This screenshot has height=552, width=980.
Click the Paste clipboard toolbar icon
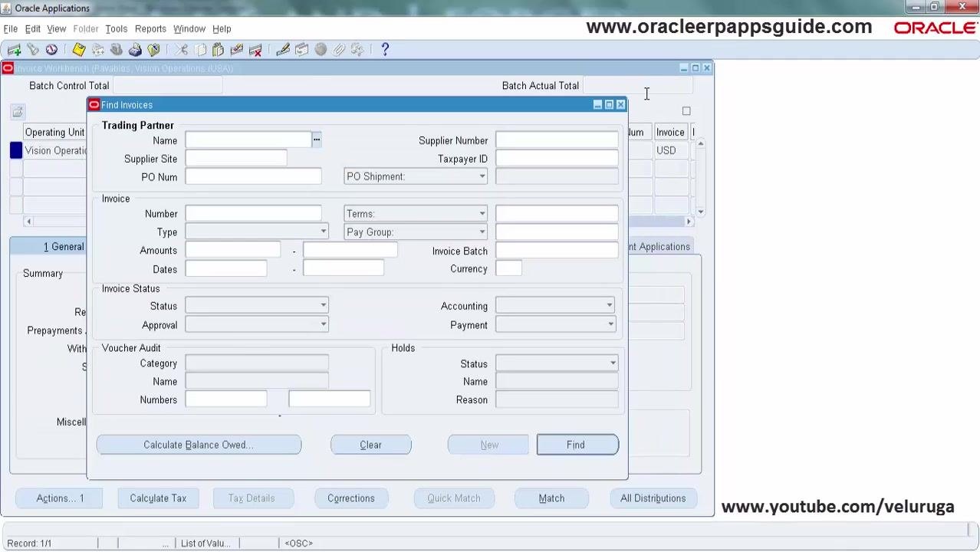218,50
